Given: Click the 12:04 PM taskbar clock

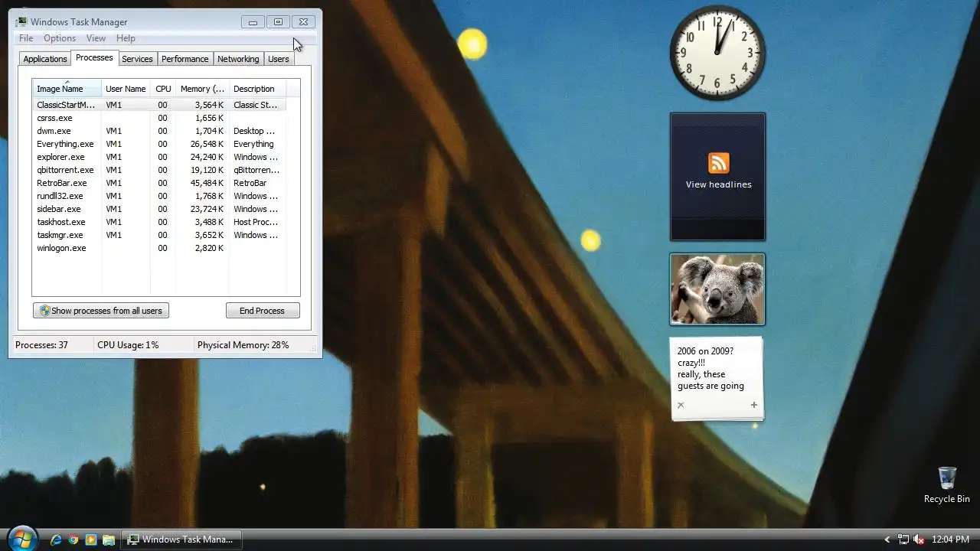Looking at the screenshot, I should pyautogui.click(x=950, y=540).
